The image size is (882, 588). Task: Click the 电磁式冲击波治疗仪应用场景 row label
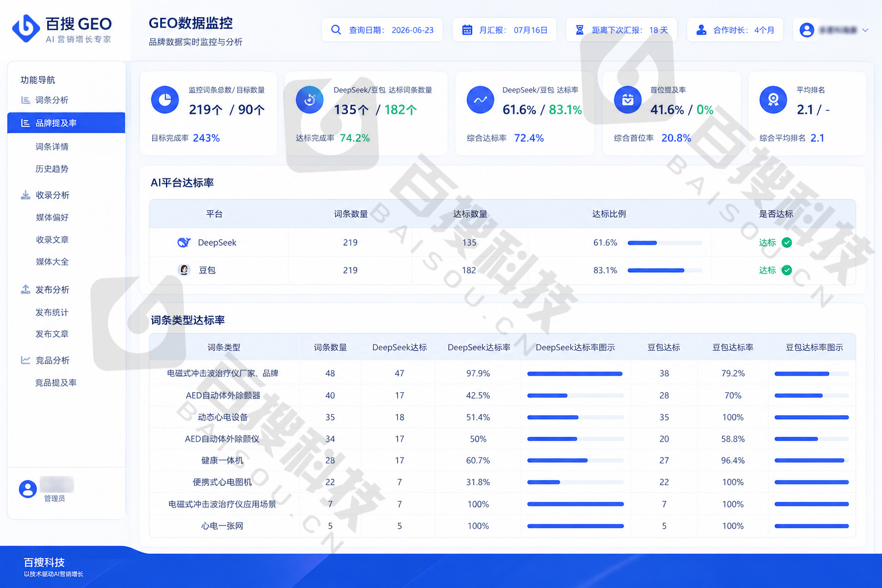tap(223, 504)
